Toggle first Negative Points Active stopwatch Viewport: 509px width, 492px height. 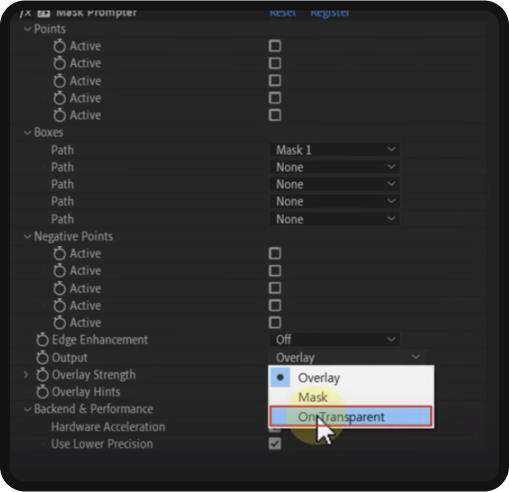[60, 253]
